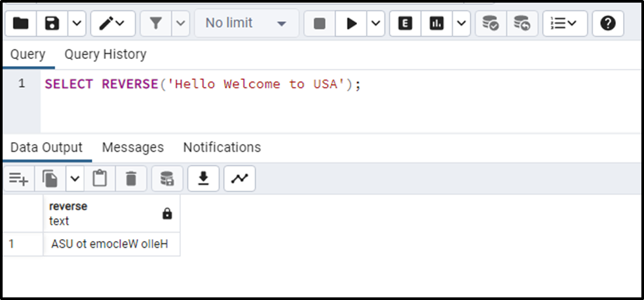Switch to the Messages tab
644x300 pixels.
click(x=132, y=147)
